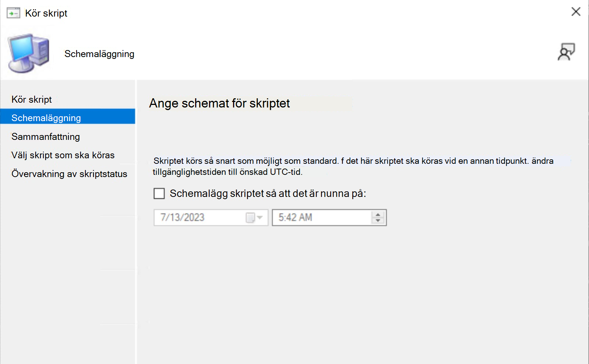Click the 5:42 AM time field
The image size is (589, 364).
(329, 218)
